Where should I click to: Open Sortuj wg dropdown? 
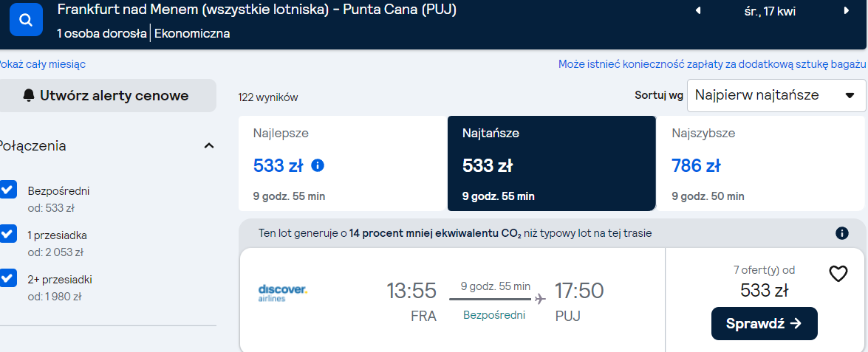tap(776, 96)
